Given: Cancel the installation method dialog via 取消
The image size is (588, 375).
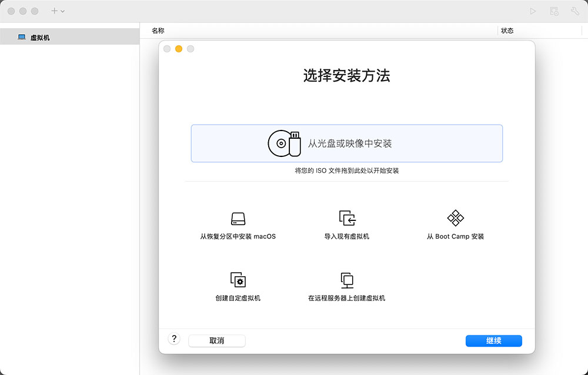Looking at the screenshot, I should click(x=216, y=340).
